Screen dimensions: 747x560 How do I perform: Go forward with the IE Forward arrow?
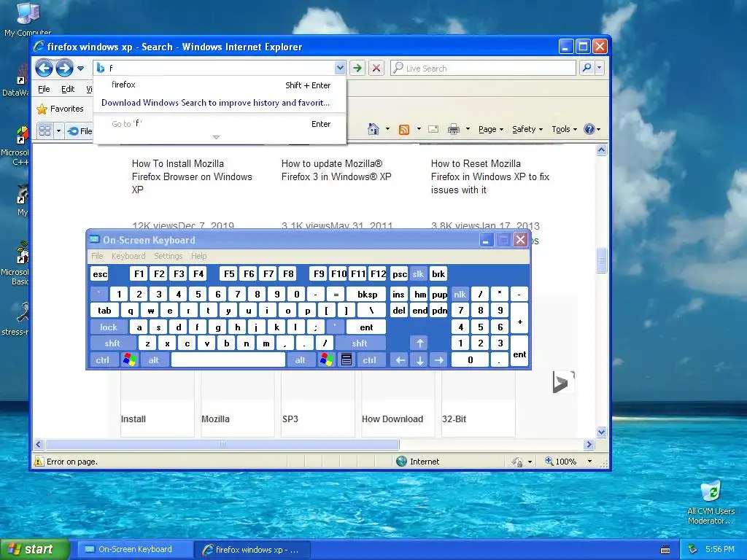click(x=64, y=68)
